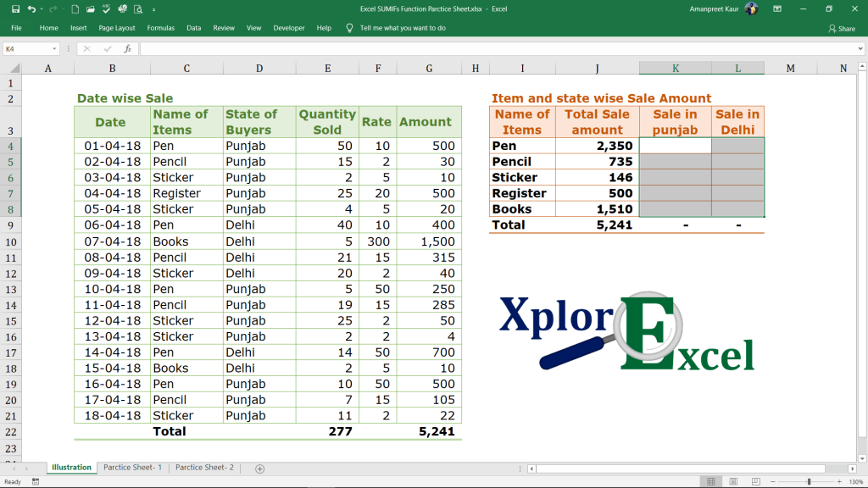Create a new workbook from Quick Access toolbar
This screenshot has height=488, width=868.
[x=75, y=8]
